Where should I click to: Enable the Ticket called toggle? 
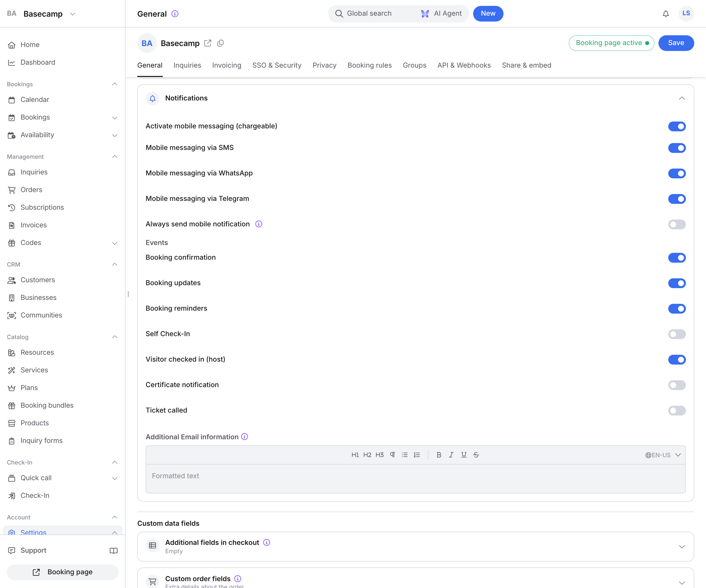click(677, 410)
